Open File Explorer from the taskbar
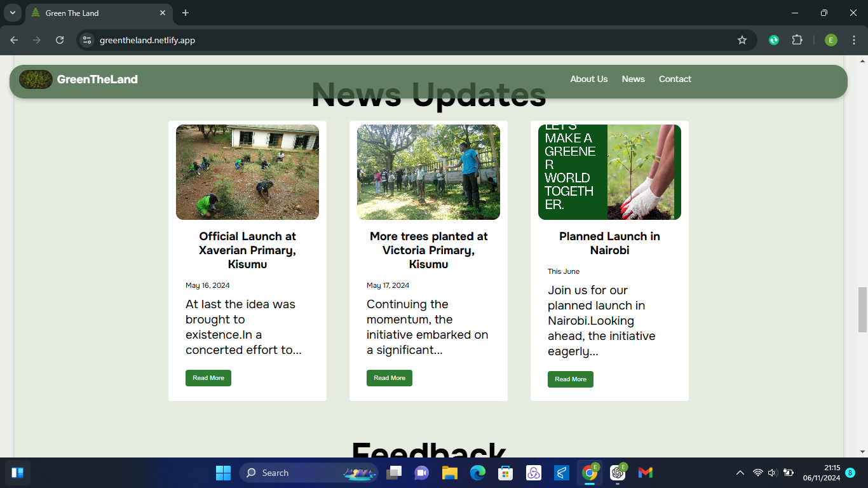868x488 pixels. point(450,473)
